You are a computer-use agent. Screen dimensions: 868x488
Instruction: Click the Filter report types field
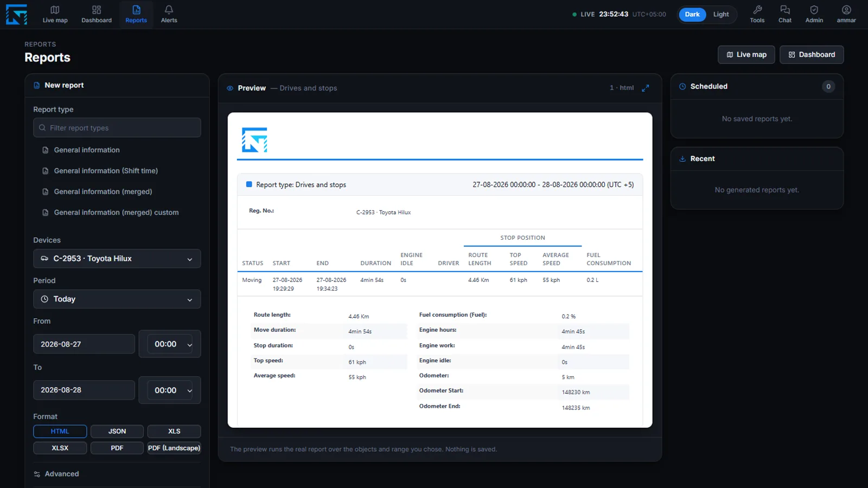(117, 128)
